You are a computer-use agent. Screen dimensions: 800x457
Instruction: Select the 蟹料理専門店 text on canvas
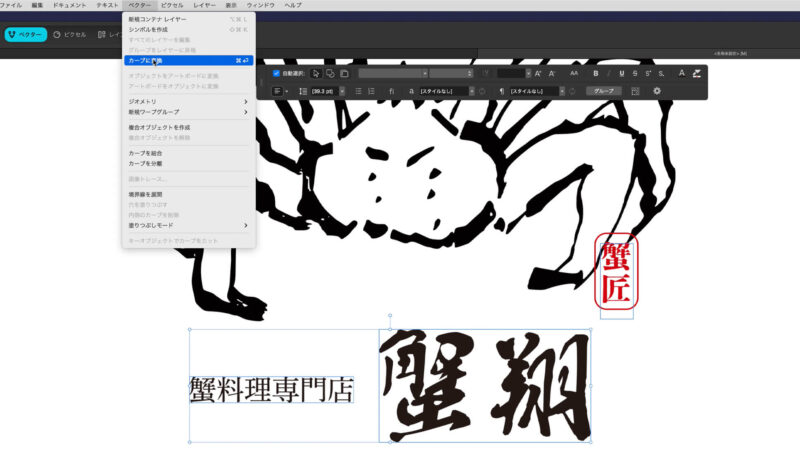point(271,390)
